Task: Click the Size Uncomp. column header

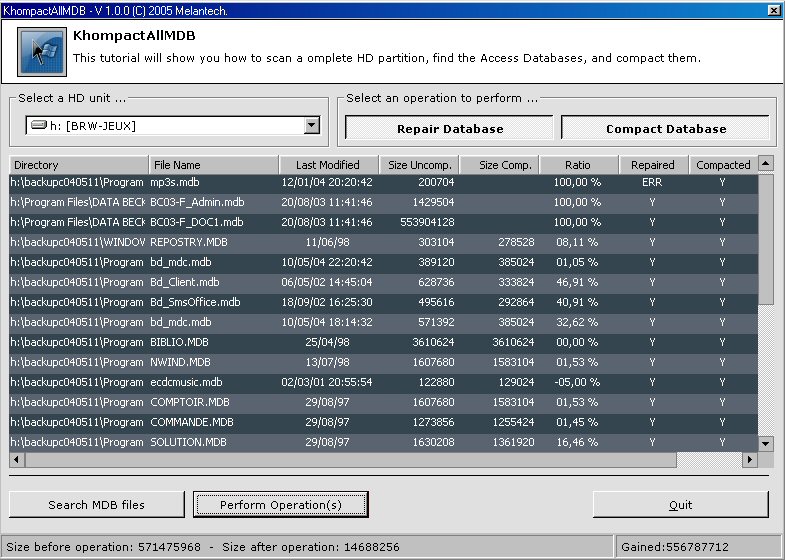Action: coord(419,165)
